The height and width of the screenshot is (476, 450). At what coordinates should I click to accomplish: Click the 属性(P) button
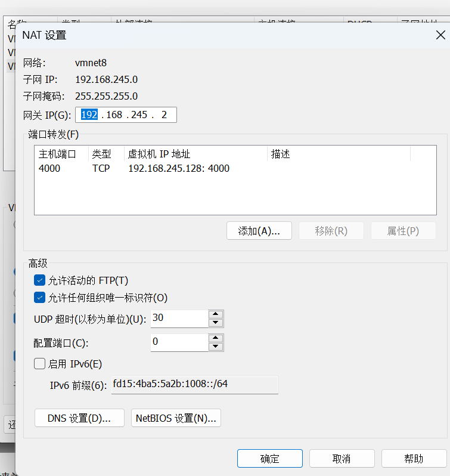404,231
